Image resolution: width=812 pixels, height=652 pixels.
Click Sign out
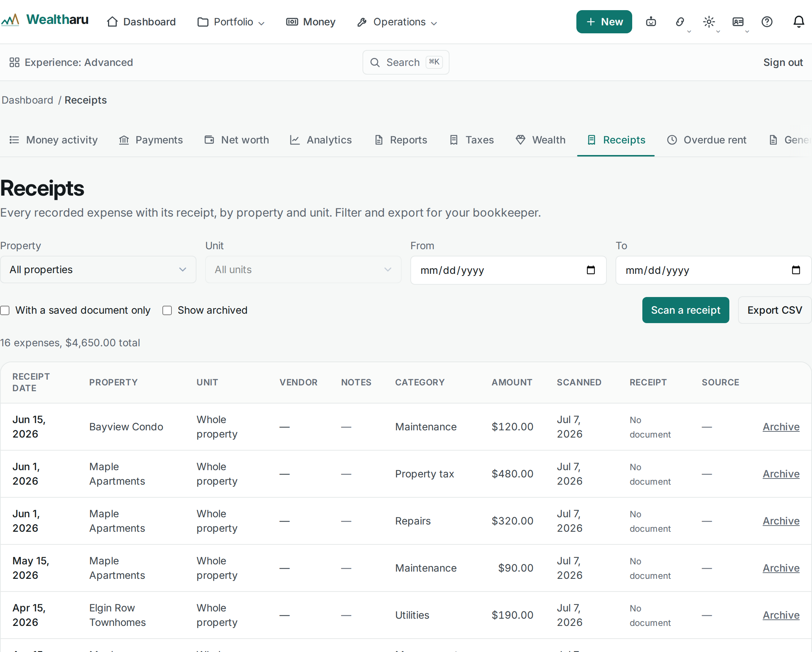(x=783, y=63)
